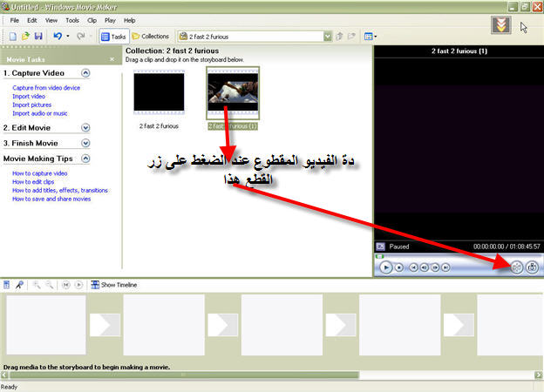Click the Narrate Timeline microphone icon
Viewport: 544px width, 392px height.
(19, 285)
